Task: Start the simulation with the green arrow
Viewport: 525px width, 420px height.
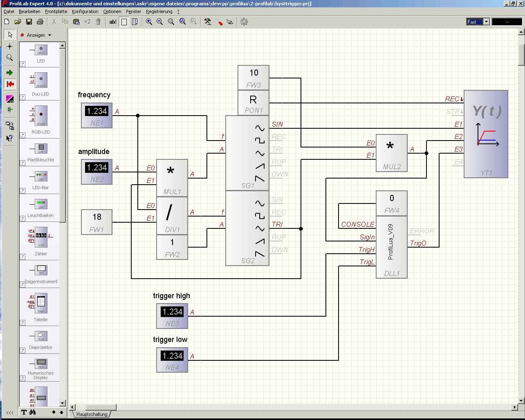Action: (x=9, y=72)
